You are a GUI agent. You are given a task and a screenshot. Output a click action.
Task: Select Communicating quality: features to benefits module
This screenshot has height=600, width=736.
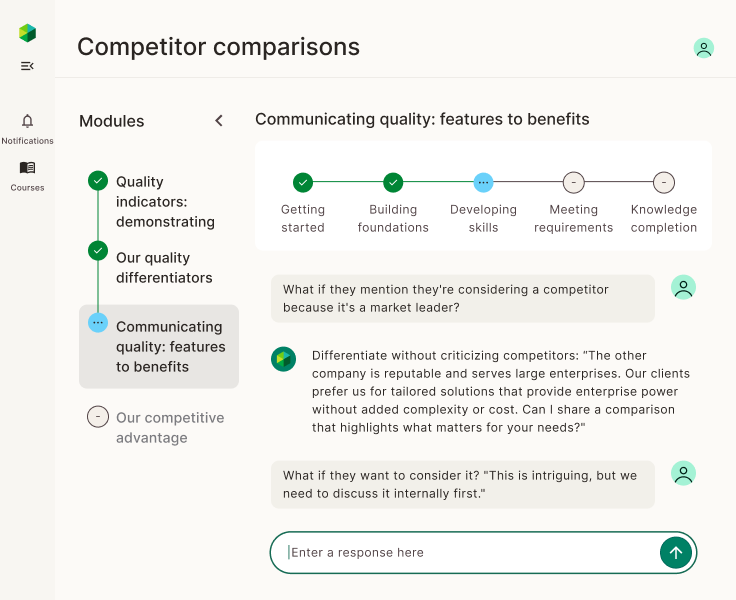(x=170, y=346)
